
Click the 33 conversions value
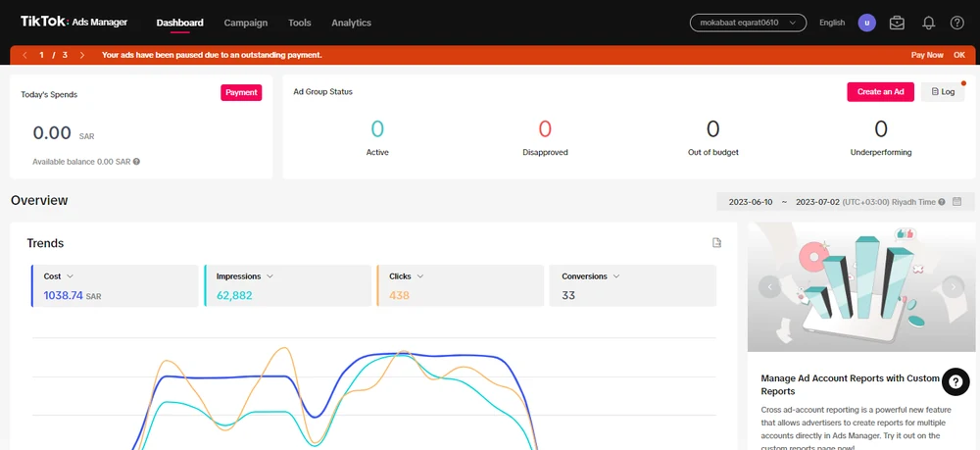coord(568,296)
